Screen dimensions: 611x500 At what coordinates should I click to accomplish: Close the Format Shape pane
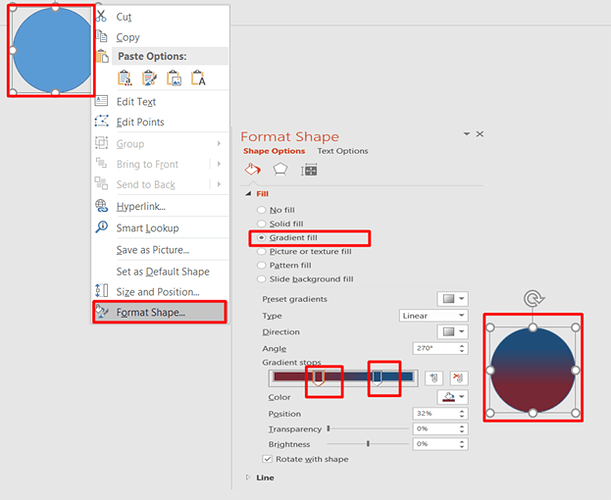[x=480, y=134]
